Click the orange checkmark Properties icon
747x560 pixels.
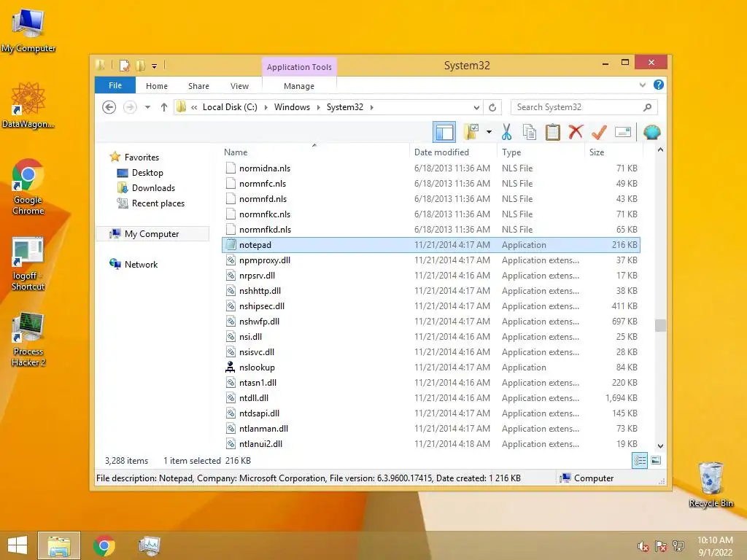click(599, 132)
